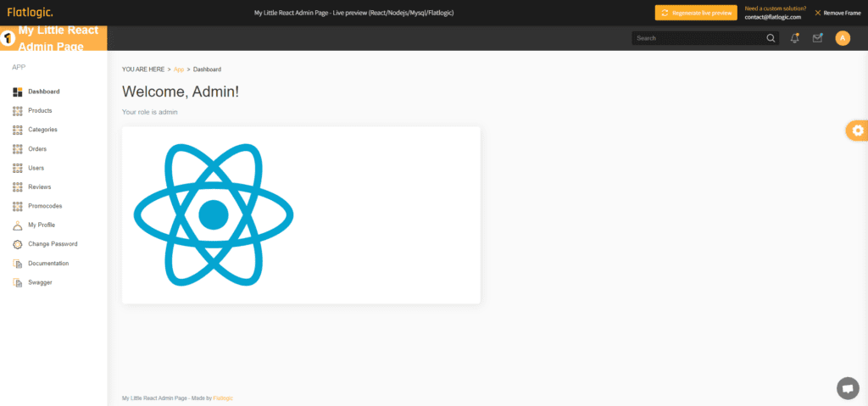Click the APP sidebar section label
868x406 pixels.
19,68
